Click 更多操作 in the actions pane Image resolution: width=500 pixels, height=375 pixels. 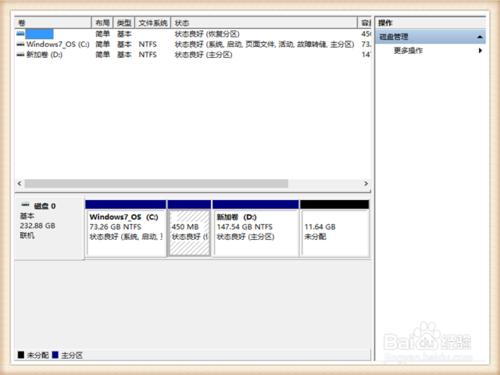[408, 51]
